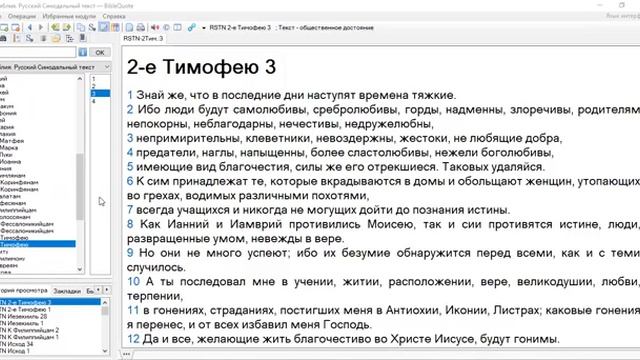This screenshot has width=640, height=360.
Task: Focus the reference input field
Action: click(38, 52)
